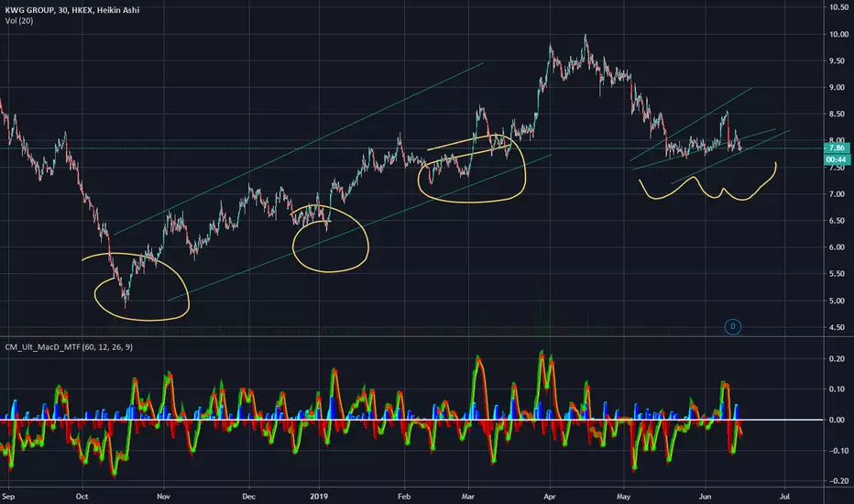
Task: Click the 0.00 MACD axis value
Action: [x=838, y=420]
